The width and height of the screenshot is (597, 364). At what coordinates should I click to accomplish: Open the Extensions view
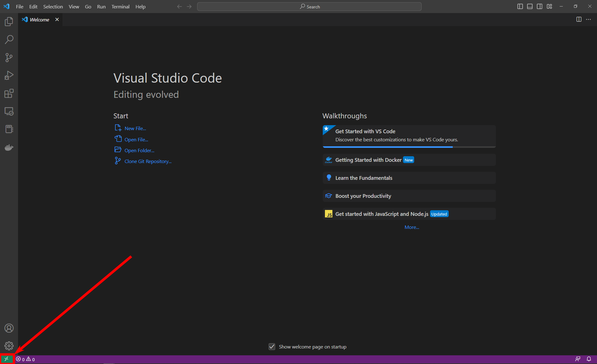[9, 93]
